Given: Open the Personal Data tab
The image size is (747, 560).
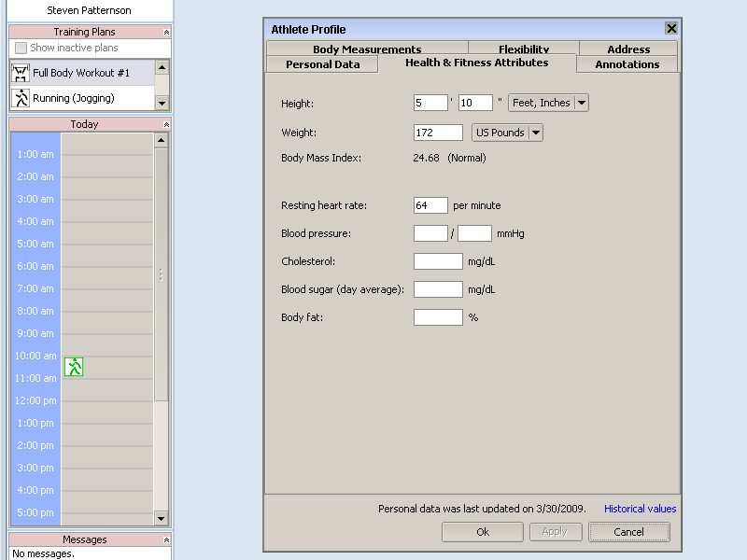Looking at the screenshot, I should [322, 64].
